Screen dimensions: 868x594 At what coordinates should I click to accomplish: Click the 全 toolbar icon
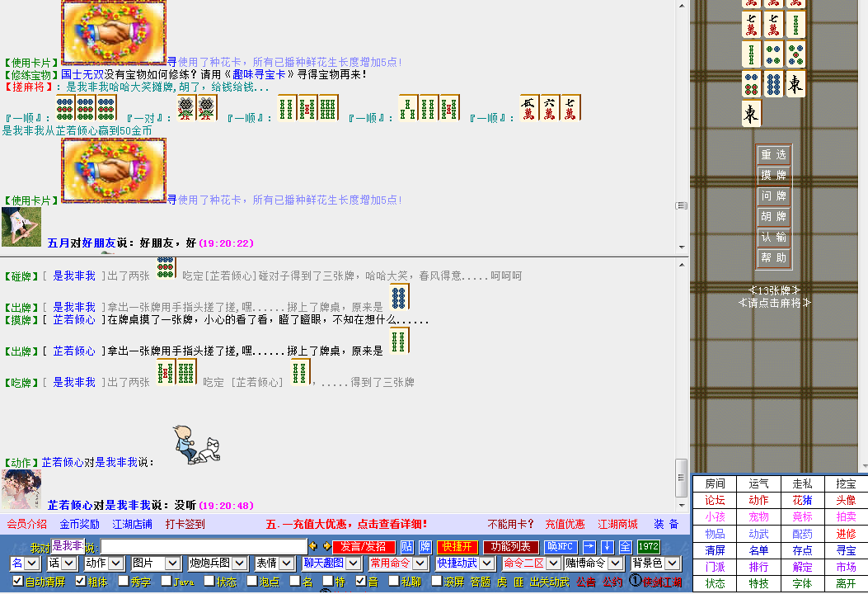coord(625,547)
